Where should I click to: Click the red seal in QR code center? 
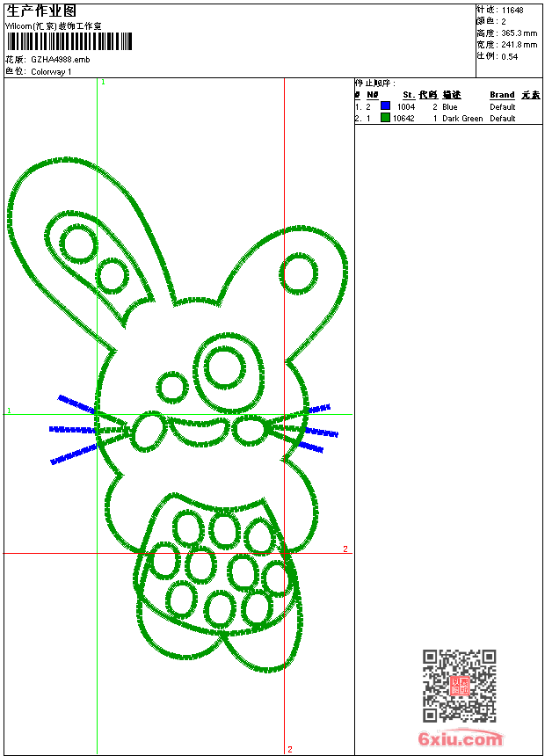[x=459, y=686]
